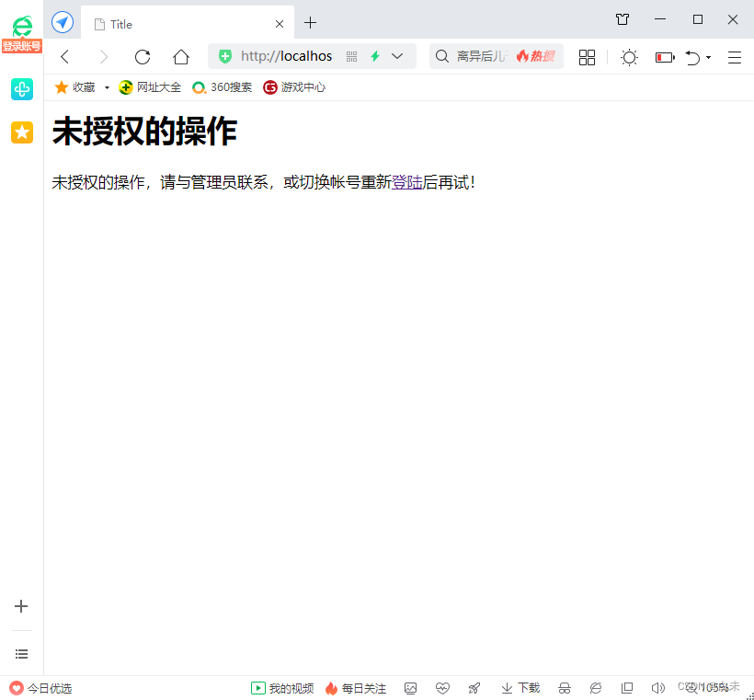Open the sidebar list menu icon
The image size is (754, 700).
point(22,654)
